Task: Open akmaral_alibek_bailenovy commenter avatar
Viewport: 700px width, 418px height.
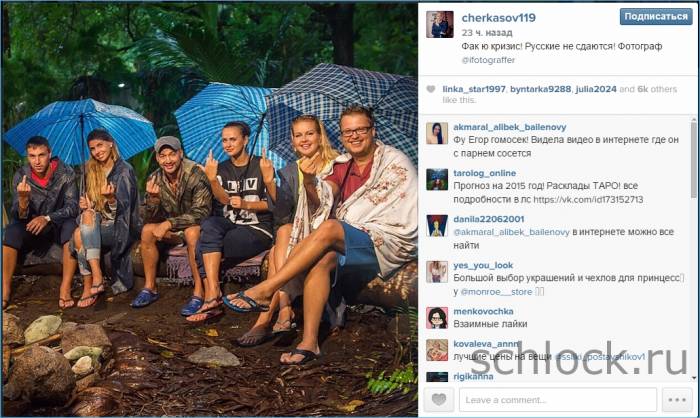Action: tap(437, 134)
